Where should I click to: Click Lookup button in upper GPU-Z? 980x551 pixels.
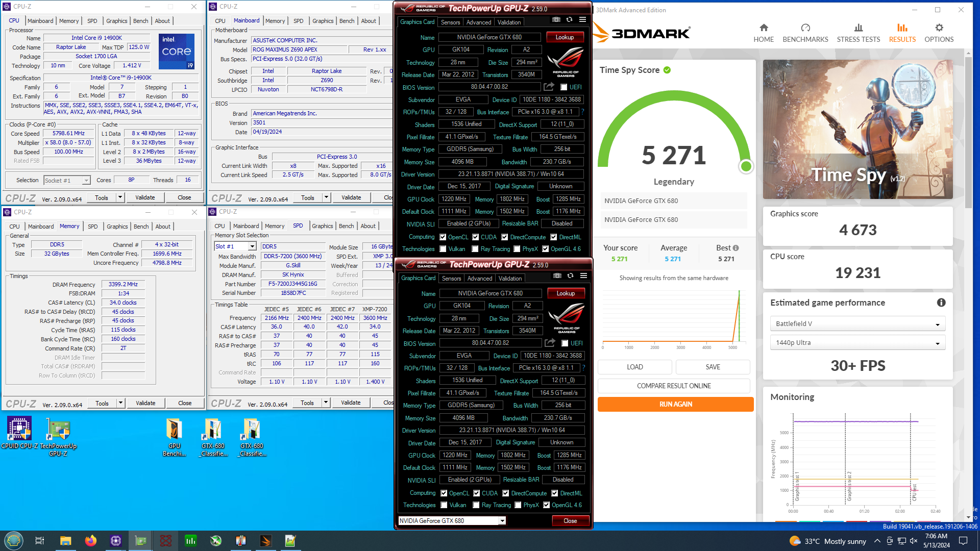565,37
